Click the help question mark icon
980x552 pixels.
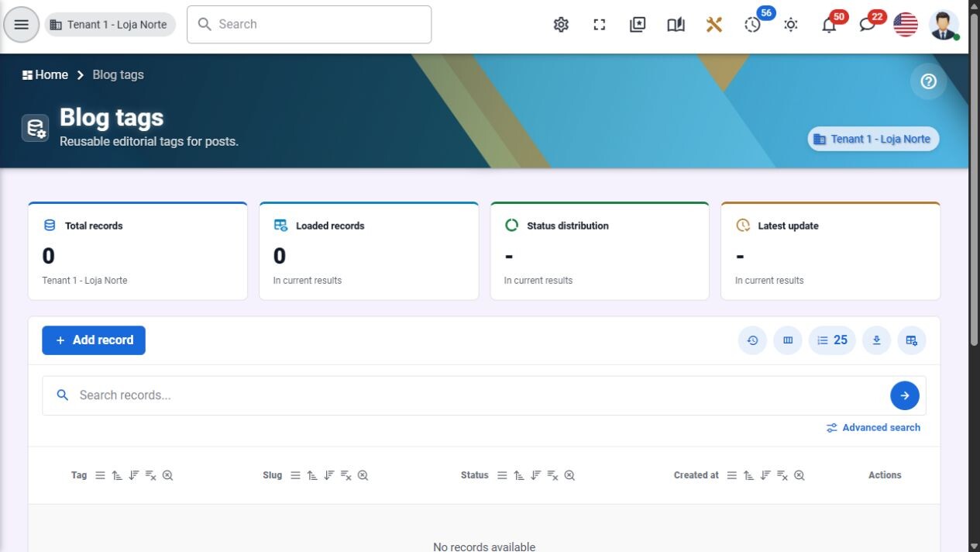pos(928,81)
